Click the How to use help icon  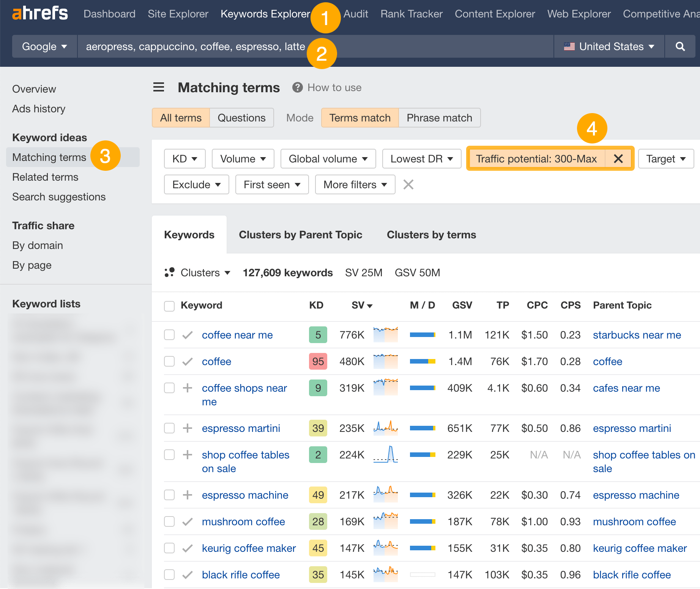pyautogui.click(x=298, y=87)
